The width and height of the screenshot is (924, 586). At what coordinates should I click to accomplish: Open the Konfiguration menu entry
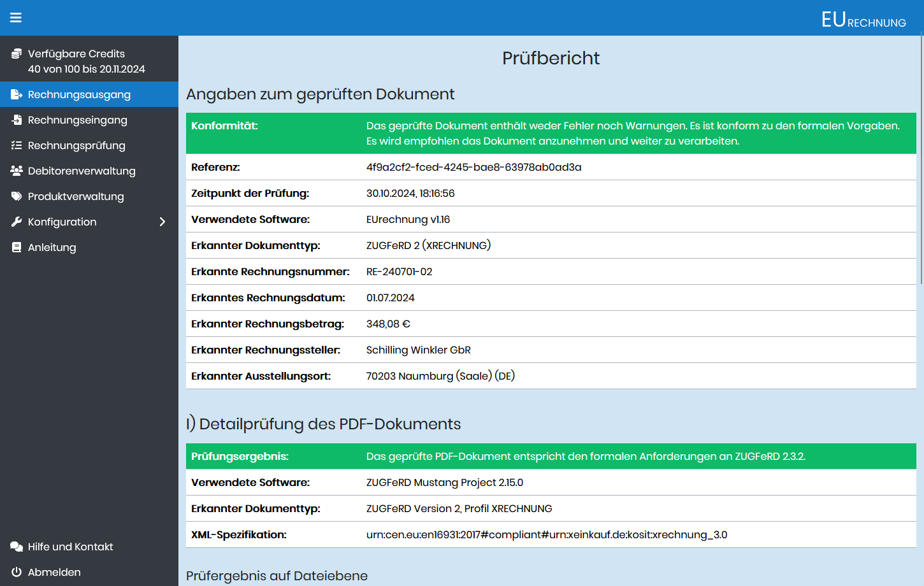[89, 222]
